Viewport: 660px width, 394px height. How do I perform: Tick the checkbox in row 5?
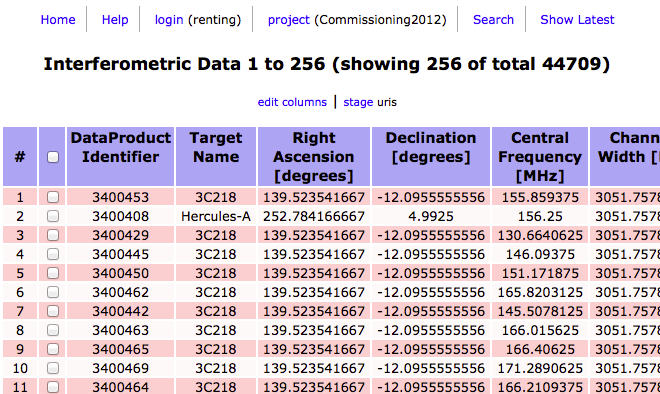53,273
